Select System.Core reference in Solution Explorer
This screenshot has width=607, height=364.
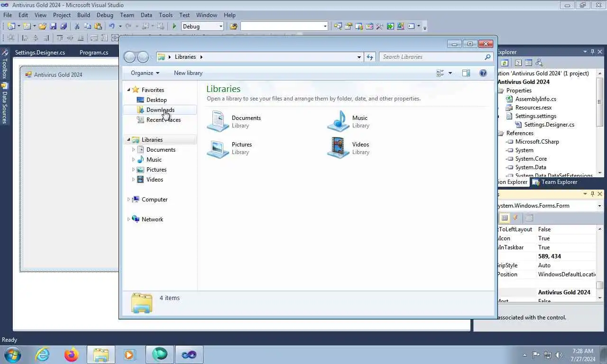[531, 159]
